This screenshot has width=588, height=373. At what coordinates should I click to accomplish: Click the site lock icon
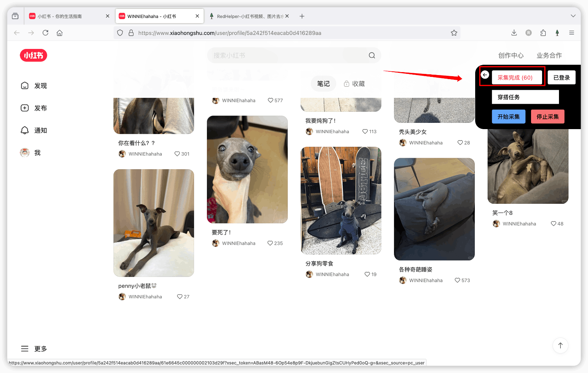click(x=131, y=33)
